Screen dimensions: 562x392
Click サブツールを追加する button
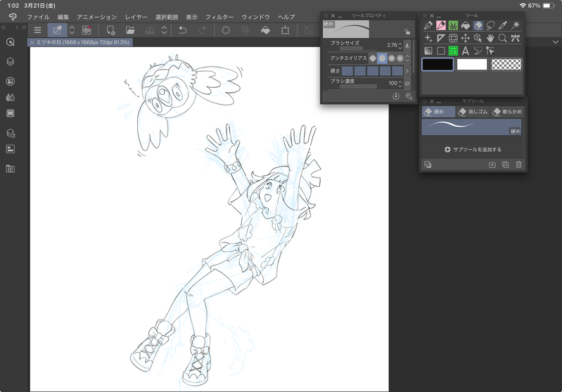pyautogui.click(x=473, y=150)
